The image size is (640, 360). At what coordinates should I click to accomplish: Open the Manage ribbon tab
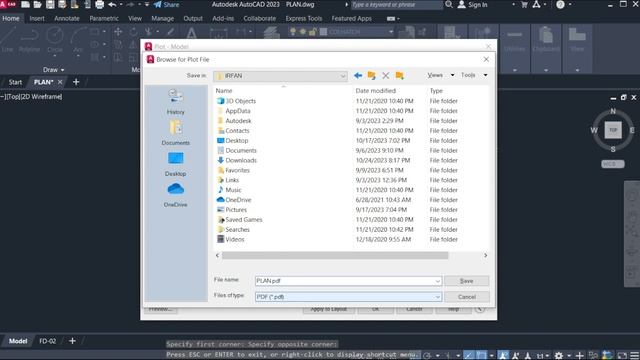pyautogui.click(x=162, y=18)
